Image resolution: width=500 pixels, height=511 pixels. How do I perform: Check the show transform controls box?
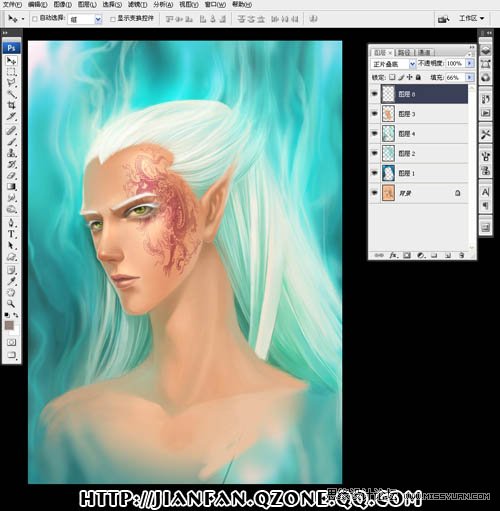coord(113,19)
